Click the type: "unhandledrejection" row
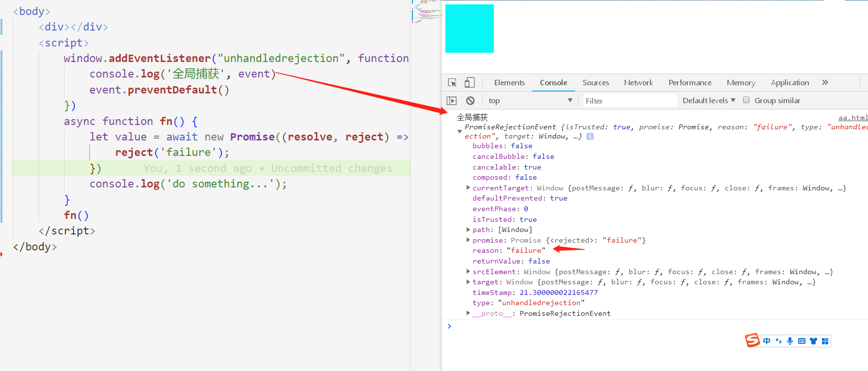Image resolution: width=868 pixels, height=371 pixels. [529, 303]
